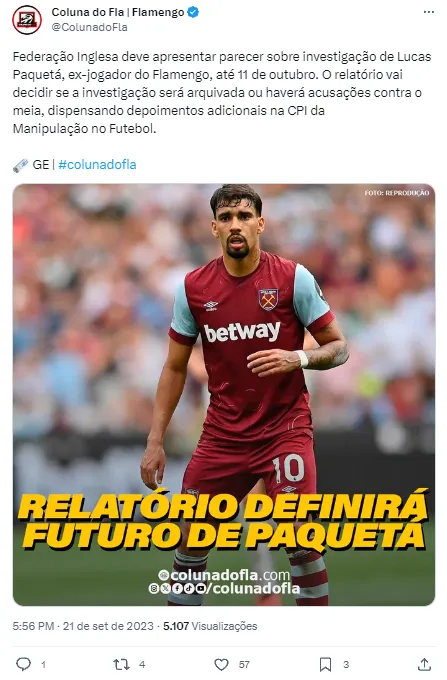Screen dimensions: 447x680
Task: Like the post with heart icon
Action: [222, 664]
